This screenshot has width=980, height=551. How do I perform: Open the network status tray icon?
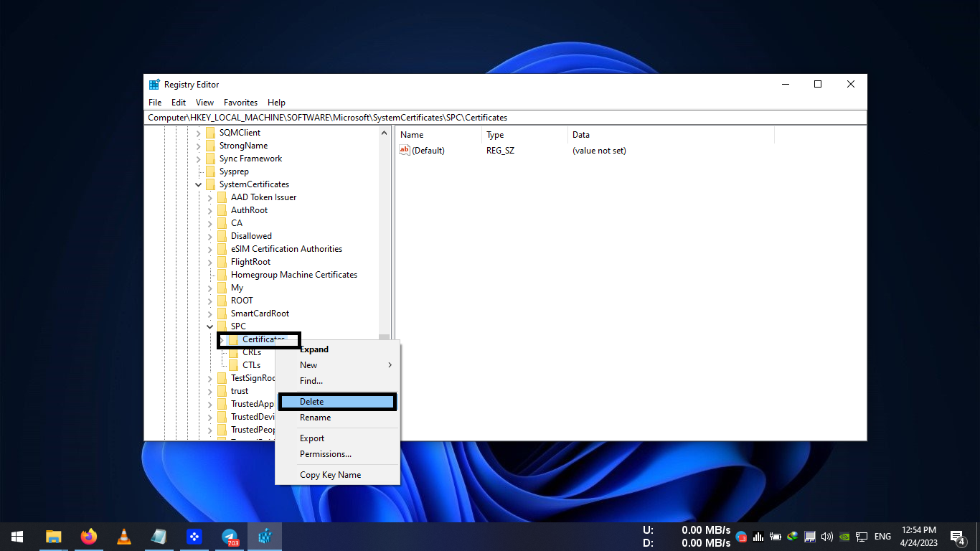click(x=862, y=536)
